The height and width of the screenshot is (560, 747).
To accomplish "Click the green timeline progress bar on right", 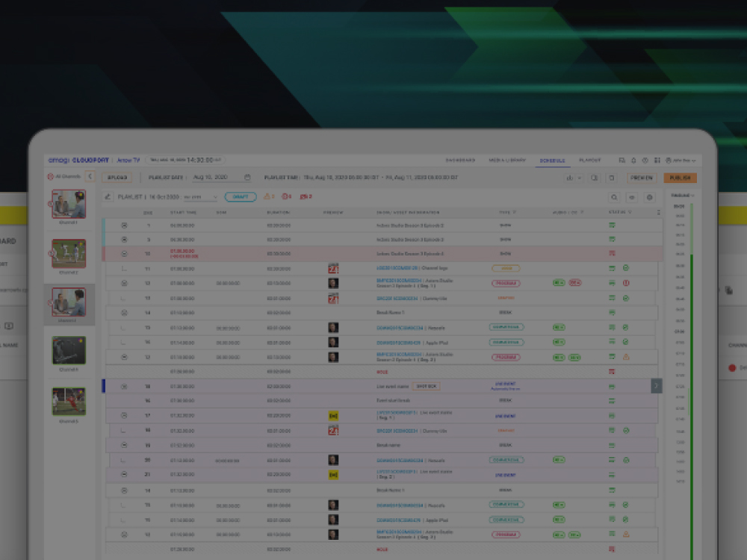I will tap(691, 381).
